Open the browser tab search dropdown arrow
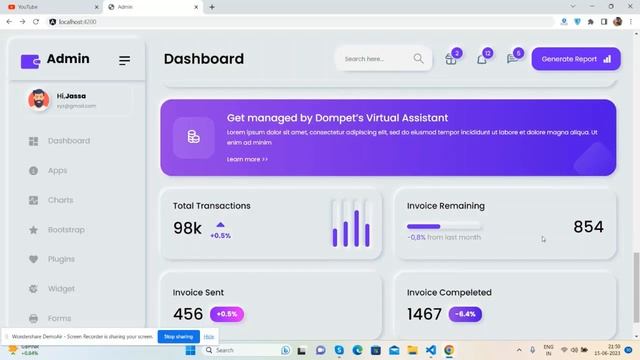 [x=573, y=7]
